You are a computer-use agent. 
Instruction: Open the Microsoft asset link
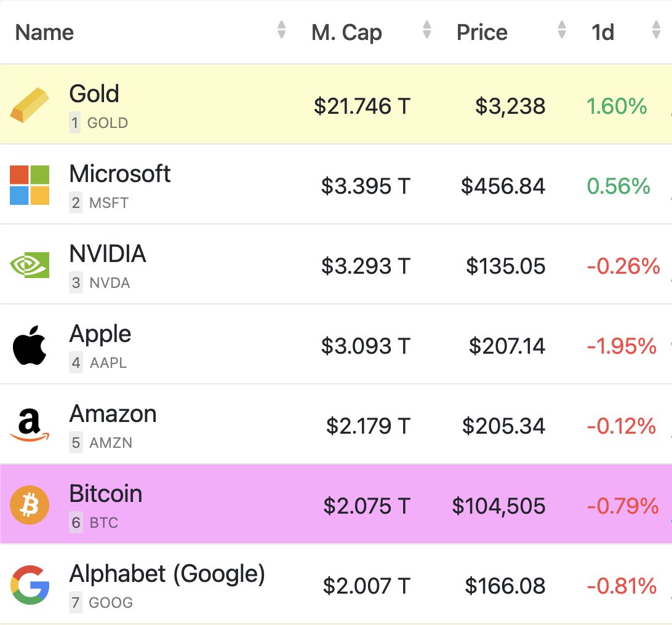[x=119, y=174]
